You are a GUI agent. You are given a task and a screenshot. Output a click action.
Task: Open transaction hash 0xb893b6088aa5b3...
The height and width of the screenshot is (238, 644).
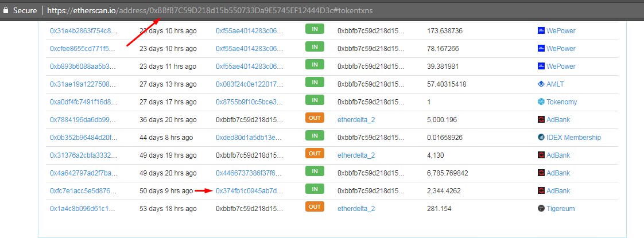click(x=83, y=67)
